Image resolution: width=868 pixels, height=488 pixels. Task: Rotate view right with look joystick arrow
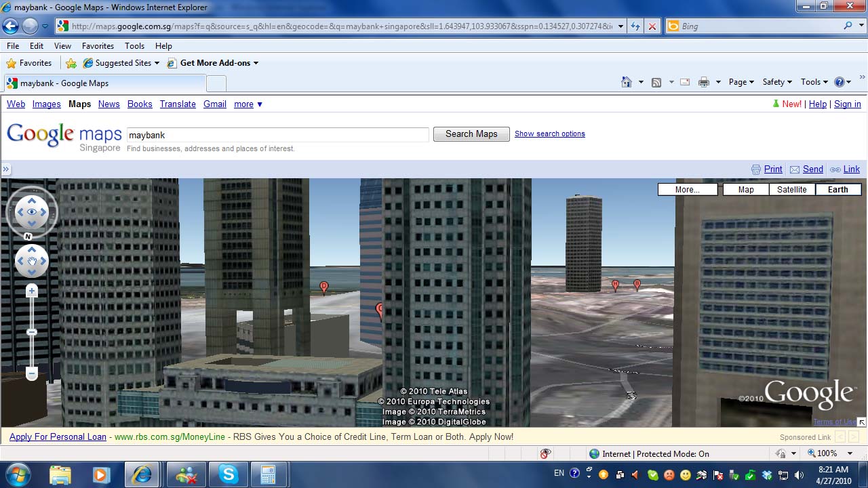pos(43,212)
